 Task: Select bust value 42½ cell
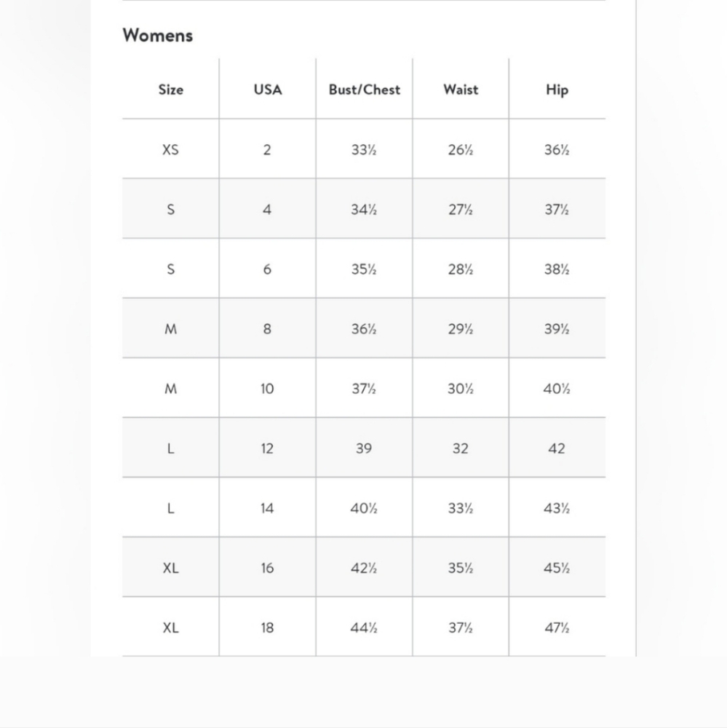(364, 567)
